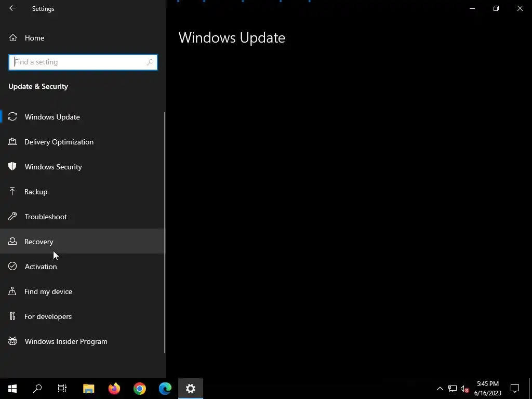Click the Backup upward arrow icon
This screenshot has height=399, width=532.
[12, 191]
